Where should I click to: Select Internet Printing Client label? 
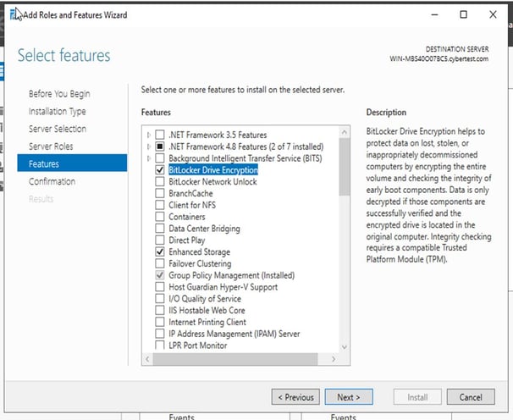point(207,322)
